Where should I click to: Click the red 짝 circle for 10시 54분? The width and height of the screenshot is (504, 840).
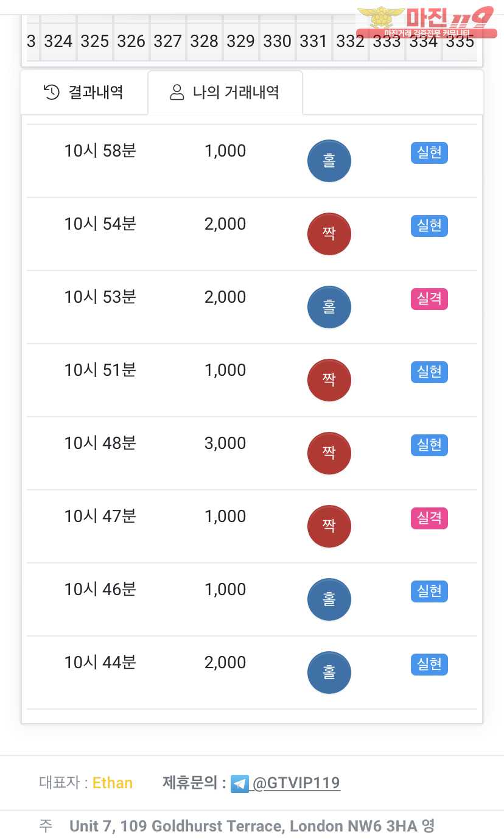329,234
